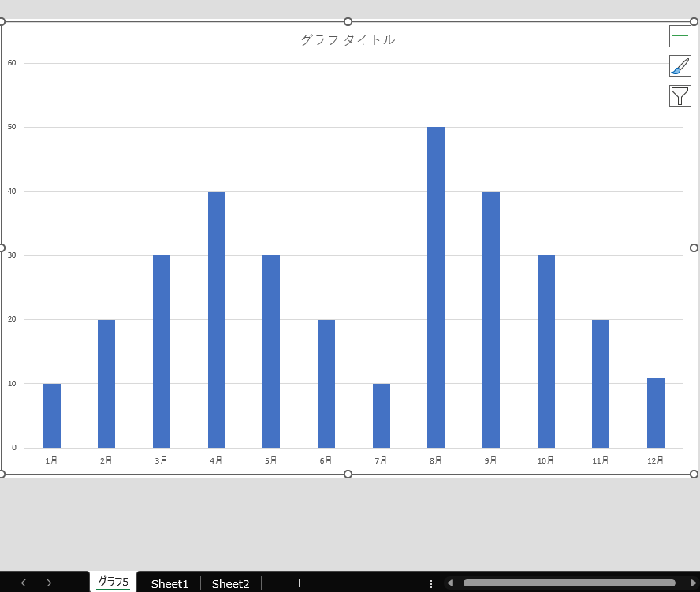
Task: Click the 9月 axis label
Action: pyautogui.click(x=490, y=460)
